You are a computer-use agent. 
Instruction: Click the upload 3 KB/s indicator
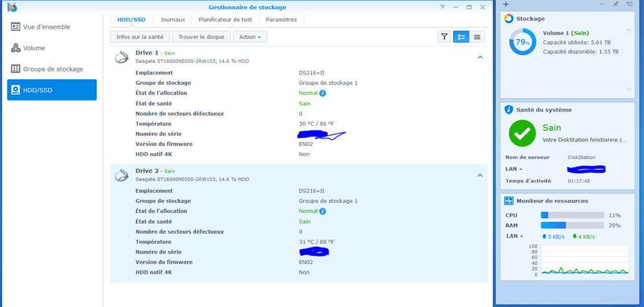click(x=553, y=237)
